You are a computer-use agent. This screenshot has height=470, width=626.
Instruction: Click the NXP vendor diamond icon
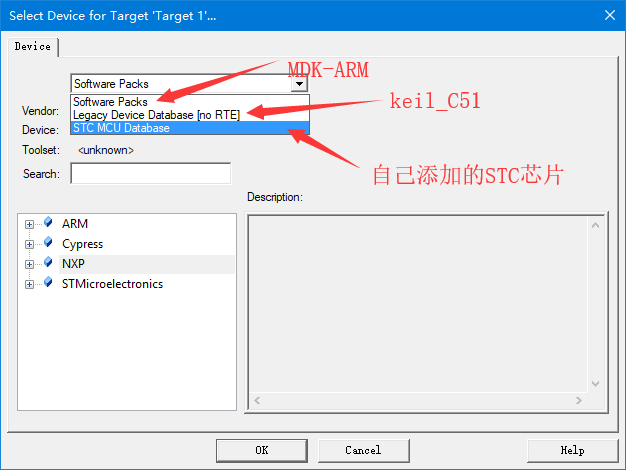tap(48, 262)
